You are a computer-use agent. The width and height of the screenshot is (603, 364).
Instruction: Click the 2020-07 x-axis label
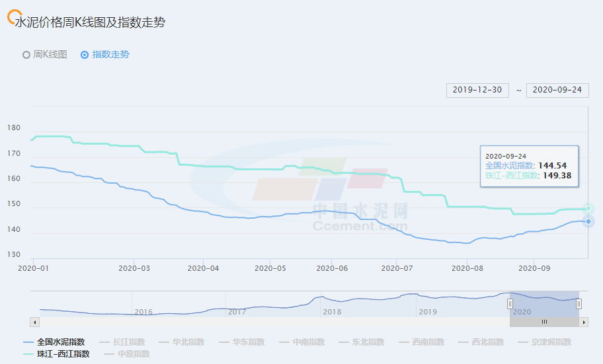pos(397,268)
